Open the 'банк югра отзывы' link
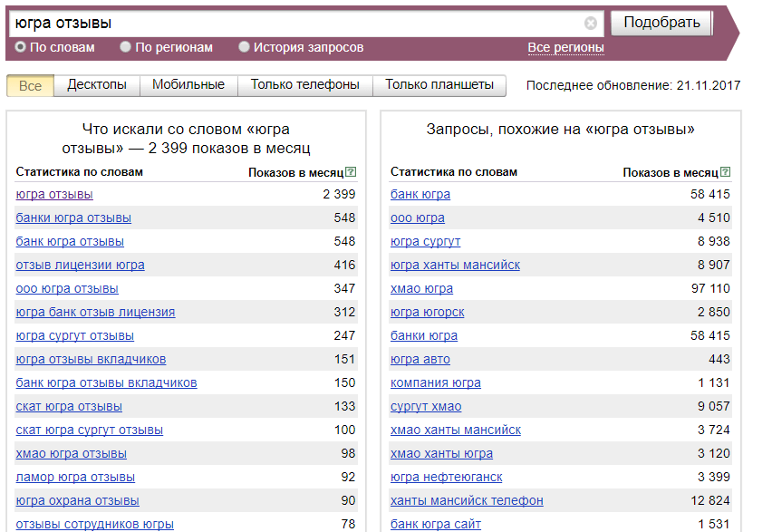This screenshot has height=532, width=772. tap(70, 242)
